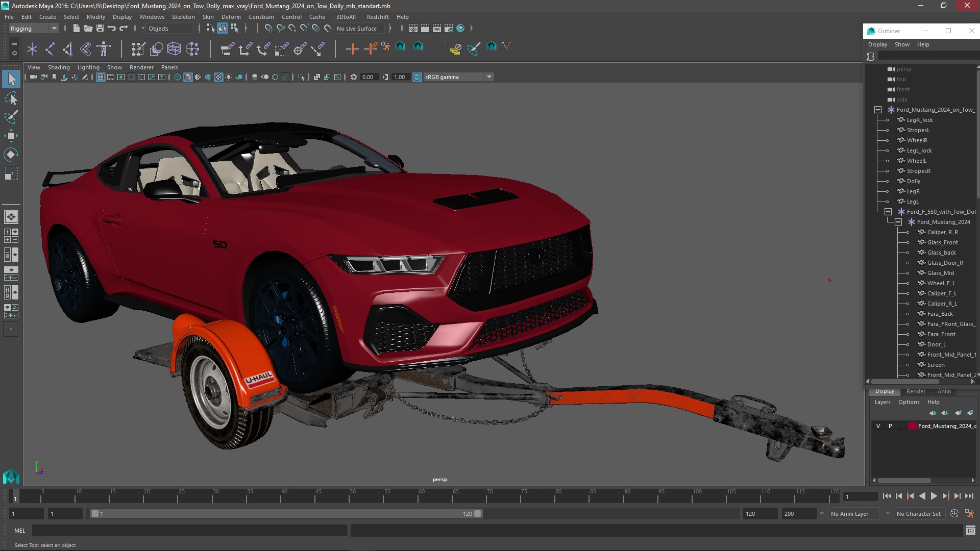
Task: Toggle select by object type icon
Action: pyautogui.click(x=223, y=29)
